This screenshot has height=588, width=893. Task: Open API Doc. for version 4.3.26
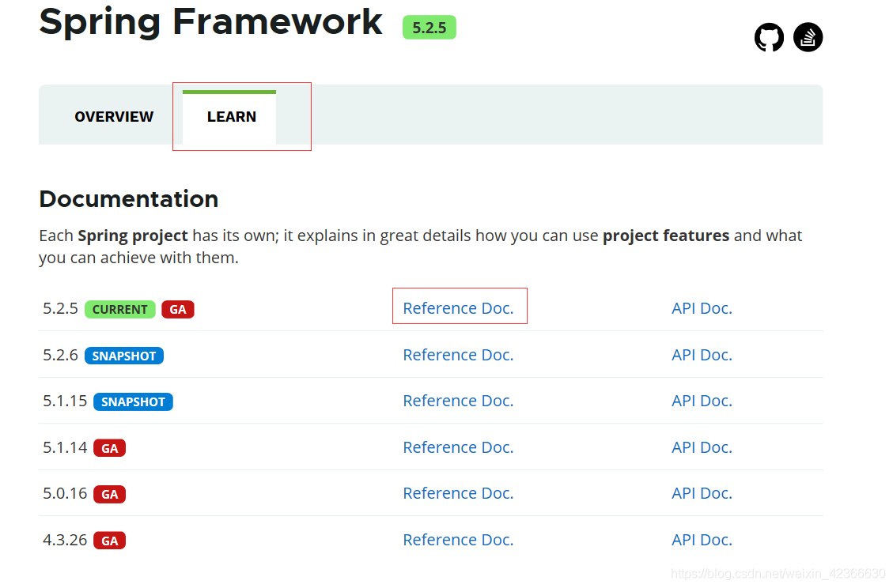[x=702, y=540]
